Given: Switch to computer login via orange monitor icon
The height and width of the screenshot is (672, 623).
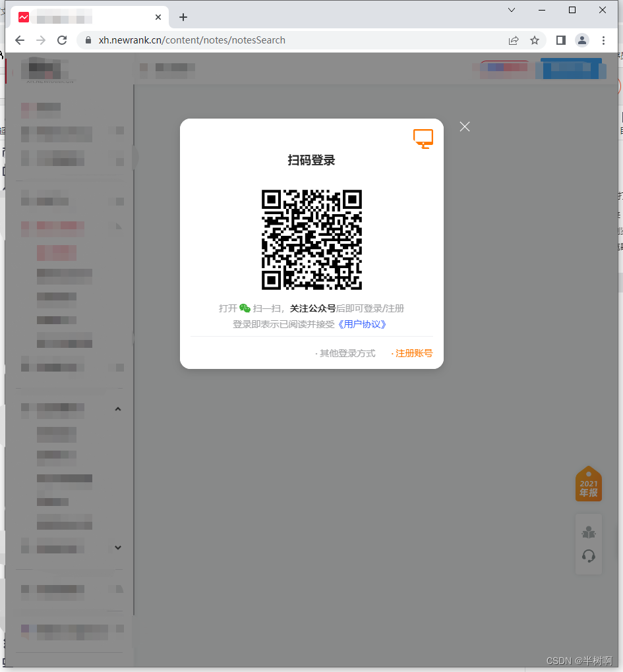Looking at the screenshot, I should click(423, 139).
